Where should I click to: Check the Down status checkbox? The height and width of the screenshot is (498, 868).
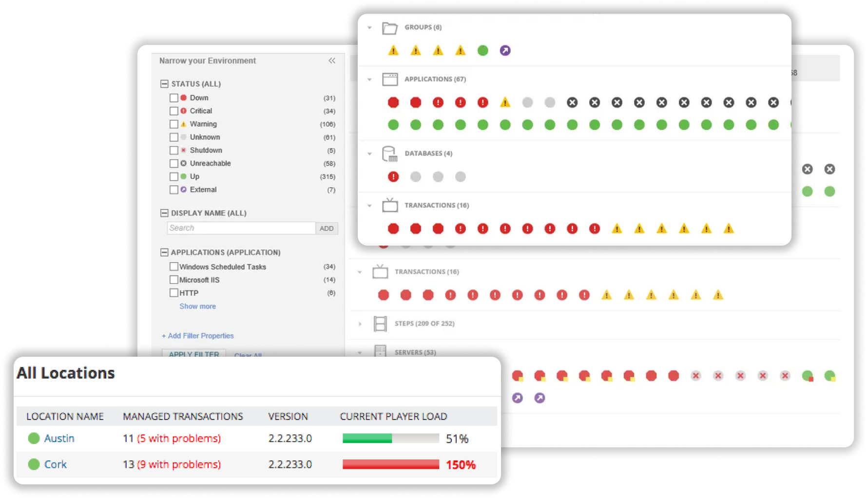click(174, 98)
